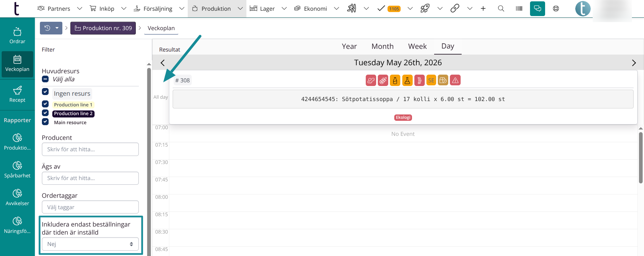
Task: Open the Avvikelser report
Action: click(17, 197)
